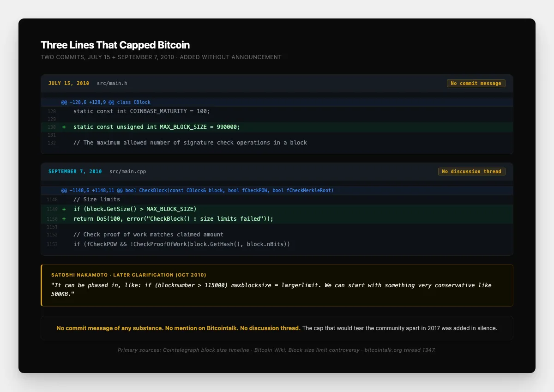Click line number 128 in main.h diff
Viewport: 554px width, 392px height.
pyautogui.click(x=52, y=111)
